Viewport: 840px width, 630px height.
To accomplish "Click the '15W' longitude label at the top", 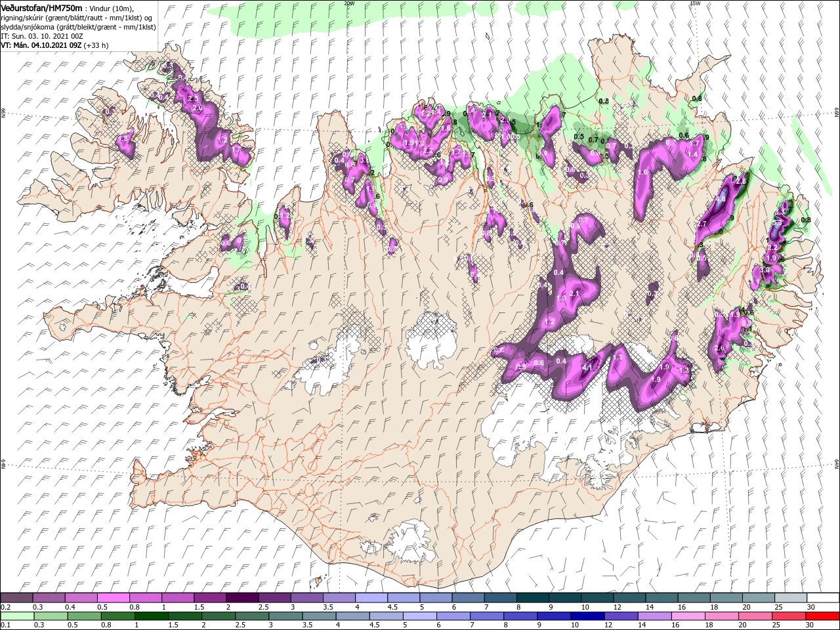I will click(695, 3).
